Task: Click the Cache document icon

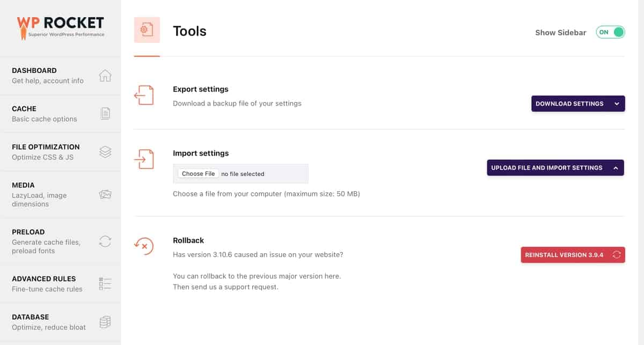Action: (105, 114)
